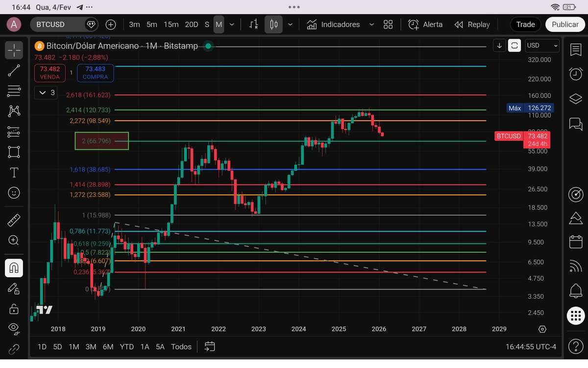Select the trend line drawing tool
588x368 pixels.
(x=14, y=70)
